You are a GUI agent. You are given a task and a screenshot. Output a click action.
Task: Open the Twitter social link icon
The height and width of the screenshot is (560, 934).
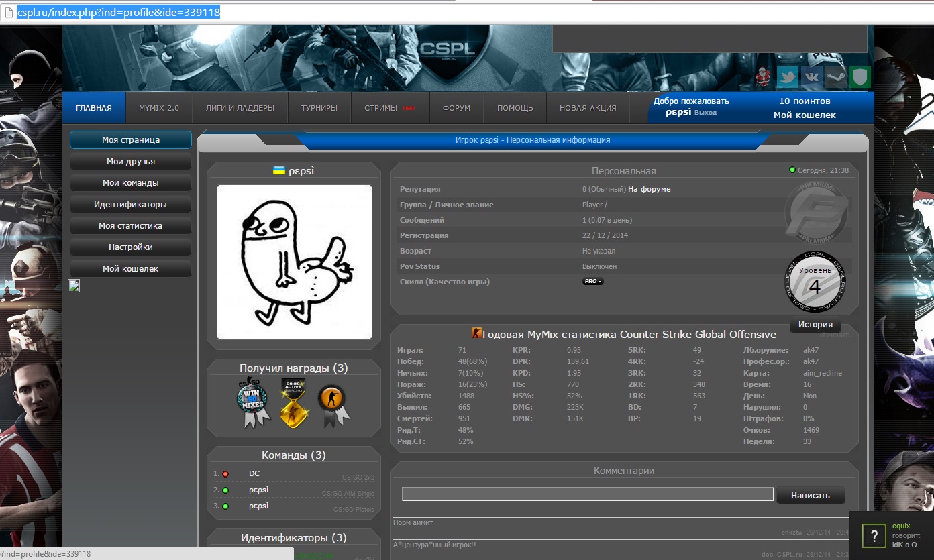pyautogui.click(x=788, y=77)
